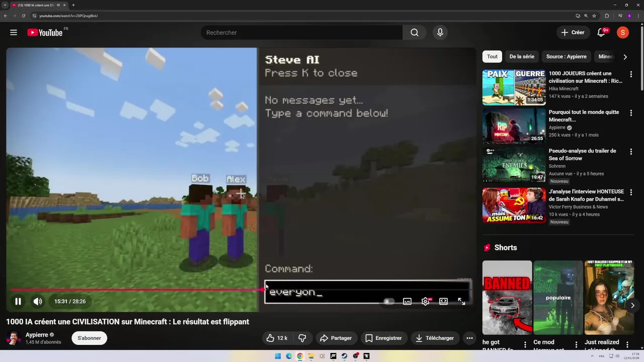Dislike the video with thumbs down
Image resolution: width=644 pixels, height=362 pixels.
(x=302, y=338)
